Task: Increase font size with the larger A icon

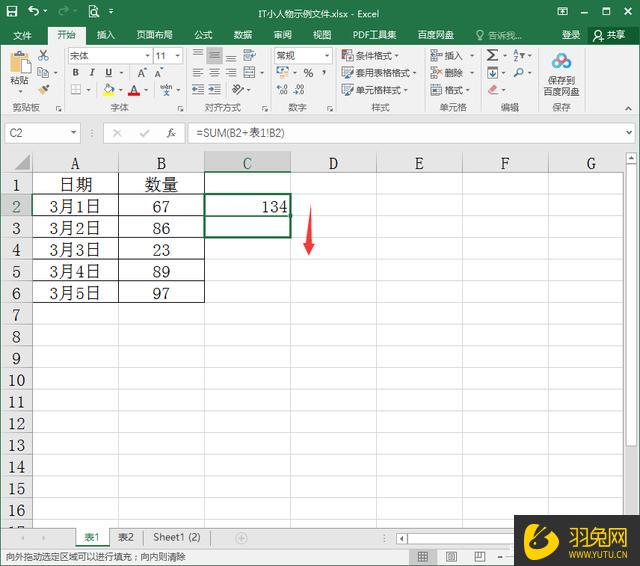Action: [x=142, y=73]
